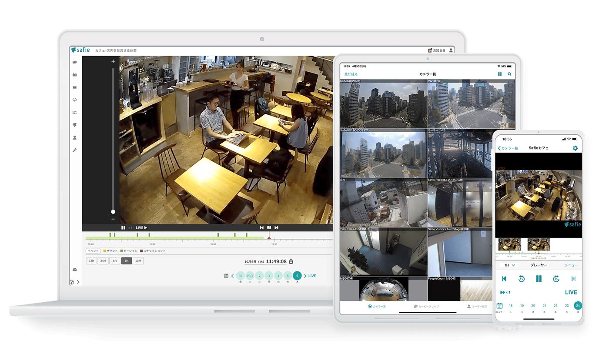Image resolution: width=609 pixels, height=364 pixels.
Task: Open the SafieGO(2025) camera thumbnail
Action: (383, 104)
